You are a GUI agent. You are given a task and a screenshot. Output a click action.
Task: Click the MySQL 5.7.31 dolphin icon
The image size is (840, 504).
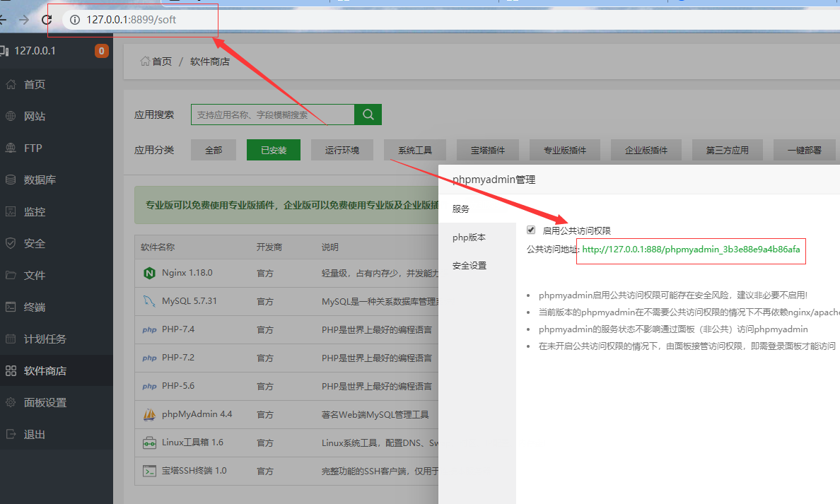coord(149,301)
